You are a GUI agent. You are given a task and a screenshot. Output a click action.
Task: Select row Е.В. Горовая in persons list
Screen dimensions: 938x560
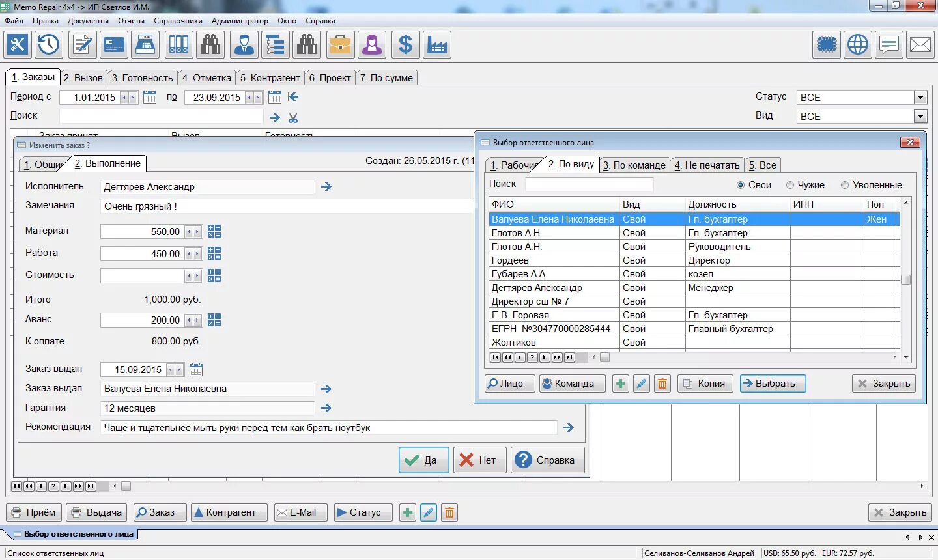(x=694, y=315)
